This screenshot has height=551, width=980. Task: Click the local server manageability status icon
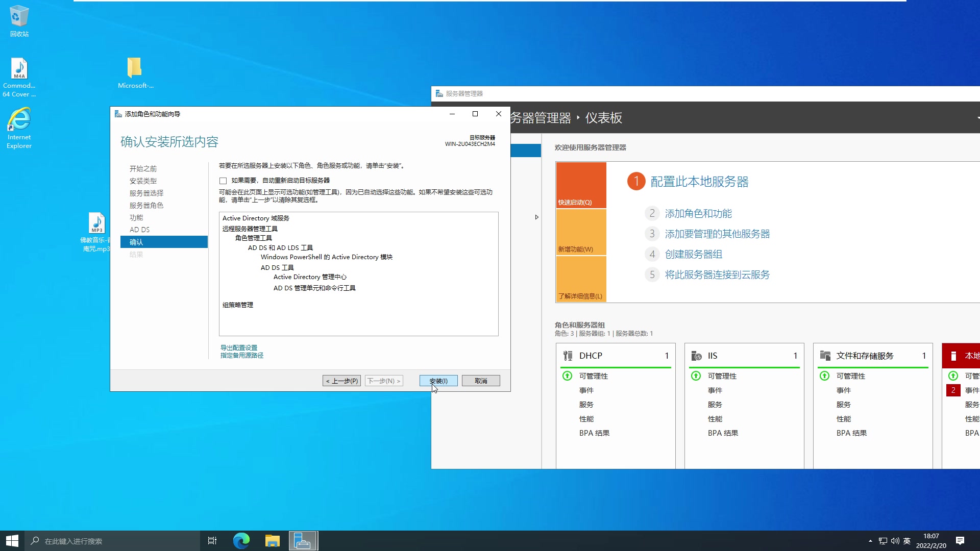click(x=953, y=376)
